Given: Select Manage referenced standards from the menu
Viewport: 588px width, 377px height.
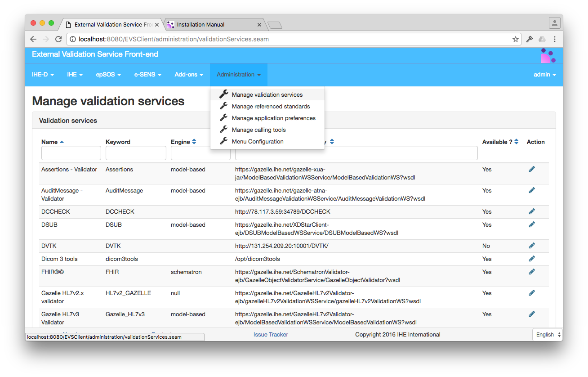Looking at the screenshot, I should point(270,106).
